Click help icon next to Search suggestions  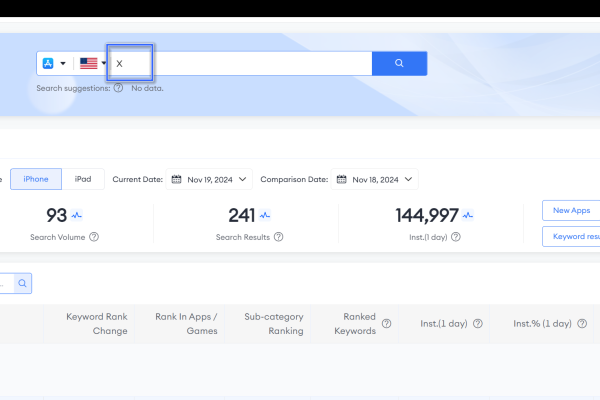pos(118,88)
